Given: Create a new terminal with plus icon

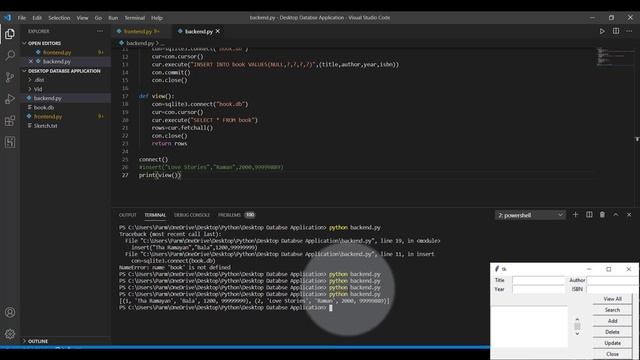Looking at the screenshot, I should tap(576, 215).
